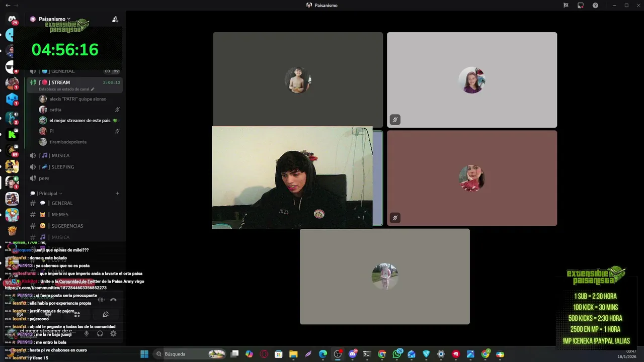The image size is (644, 362).
Task: Open the green Kick K server
Action: click(x=12, y=134)
